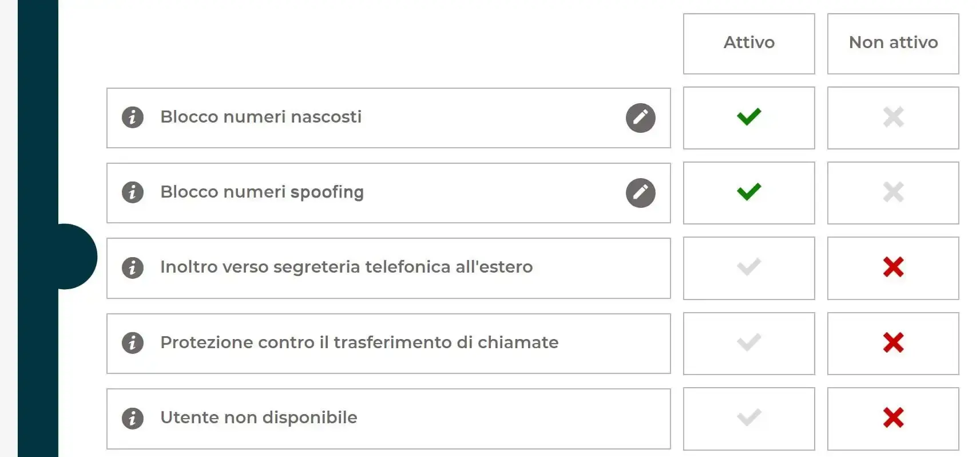
Task: Edit Blocco numeri spoofing with the pencil icon
Action: click(x=640, y=193)
